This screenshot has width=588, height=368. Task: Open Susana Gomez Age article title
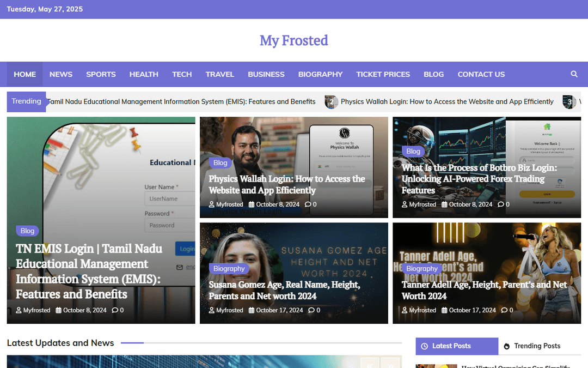point(284,290)
